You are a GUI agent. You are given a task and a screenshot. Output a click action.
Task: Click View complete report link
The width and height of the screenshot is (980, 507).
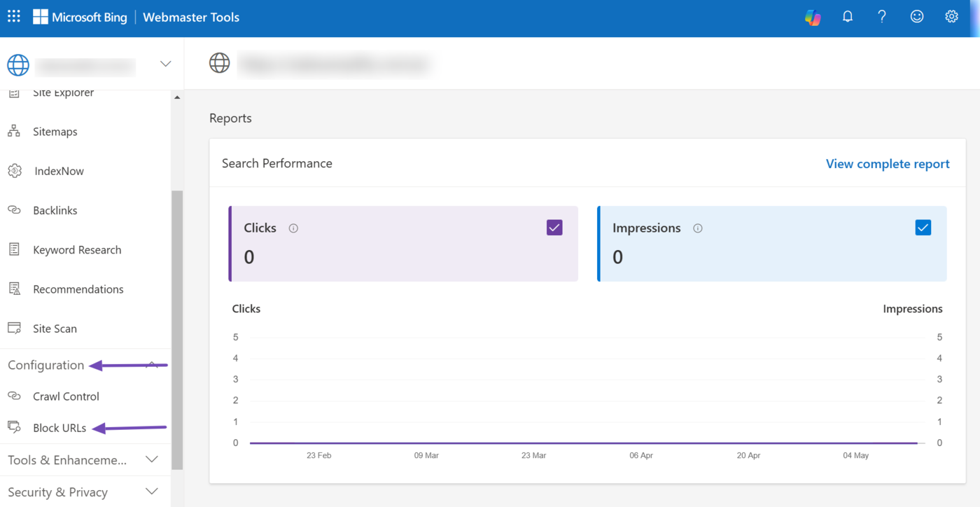(x=887, y=164)
